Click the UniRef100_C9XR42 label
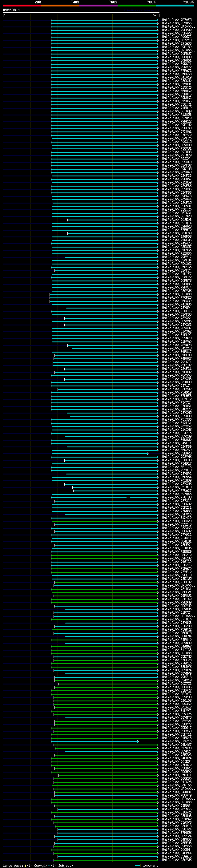Image resolution: width=197 pixels, height=868 pixels. 177,819
